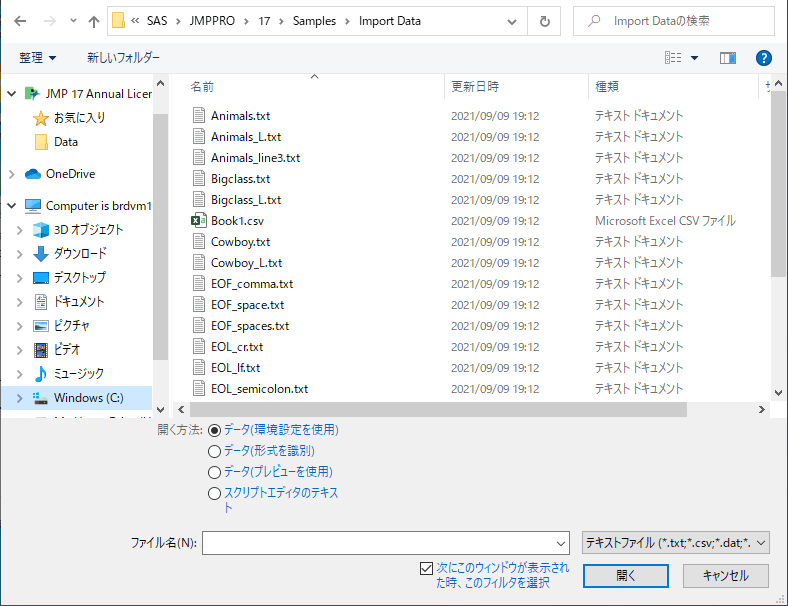Open ドキュメント documents folder icon
Viewport: 788px width, 606px height.
pos(41,301)
